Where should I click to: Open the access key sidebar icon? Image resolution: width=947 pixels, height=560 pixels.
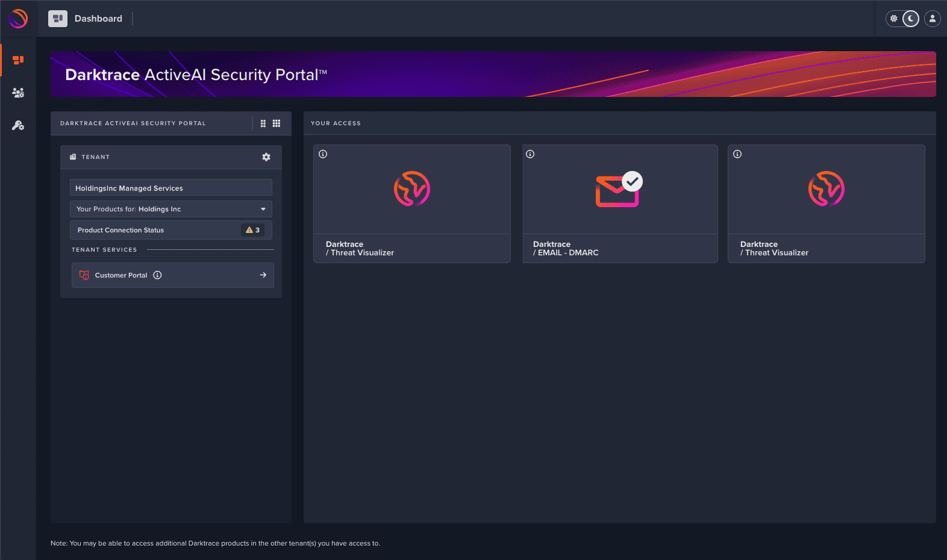18,125
